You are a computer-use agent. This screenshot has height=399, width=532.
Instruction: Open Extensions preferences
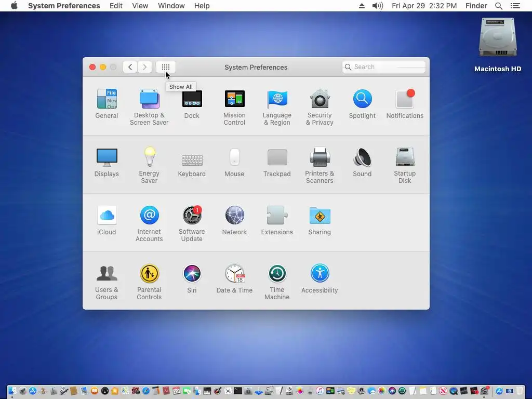pos(277,220)
